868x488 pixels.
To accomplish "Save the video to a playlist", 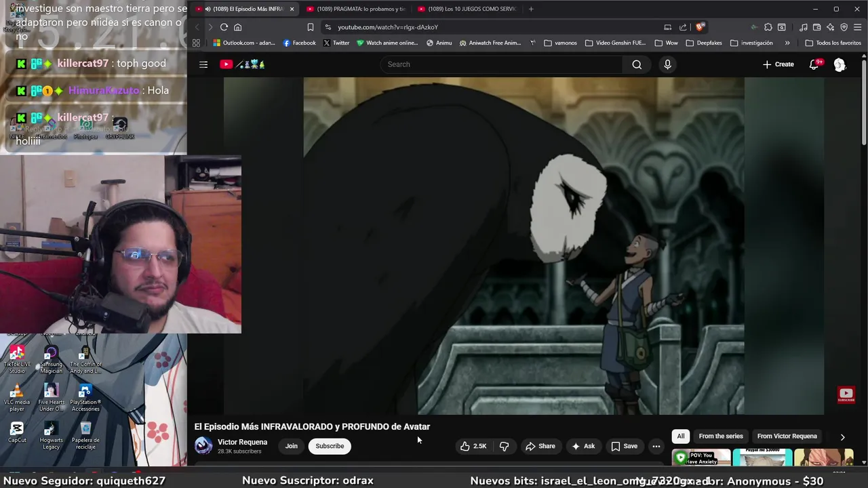I will click(x=625, y=446).
